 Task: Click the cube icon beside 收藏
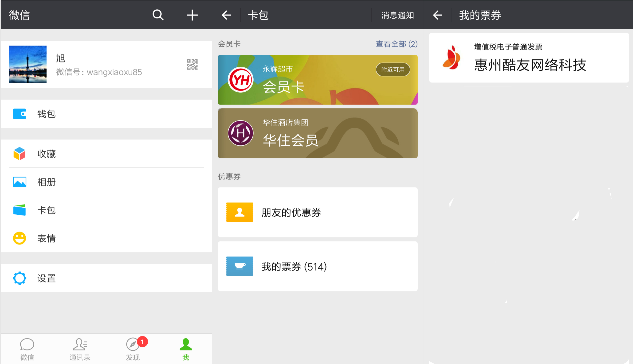[x=20, y=154]
